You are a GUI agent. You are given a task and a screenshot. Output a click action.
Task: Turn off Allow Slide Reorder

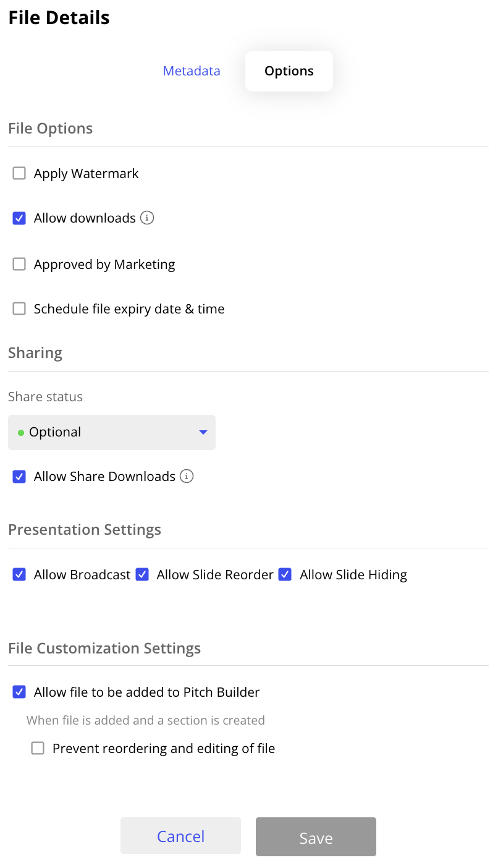coord(142,574)
